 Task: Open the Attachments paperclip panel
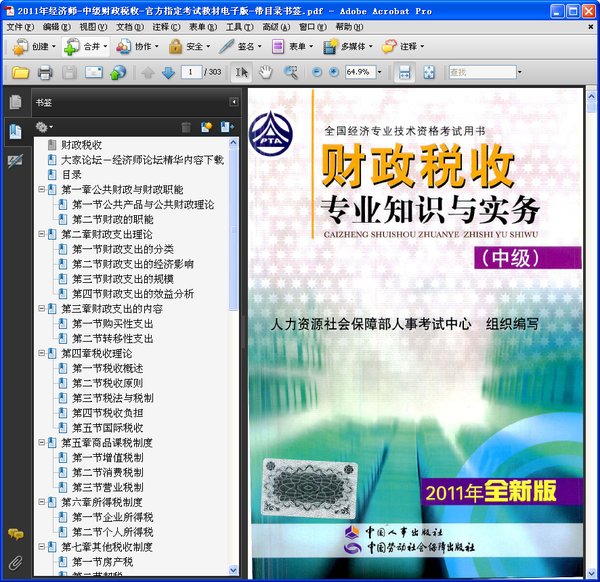pyautogui.click(x=15, y=561)
